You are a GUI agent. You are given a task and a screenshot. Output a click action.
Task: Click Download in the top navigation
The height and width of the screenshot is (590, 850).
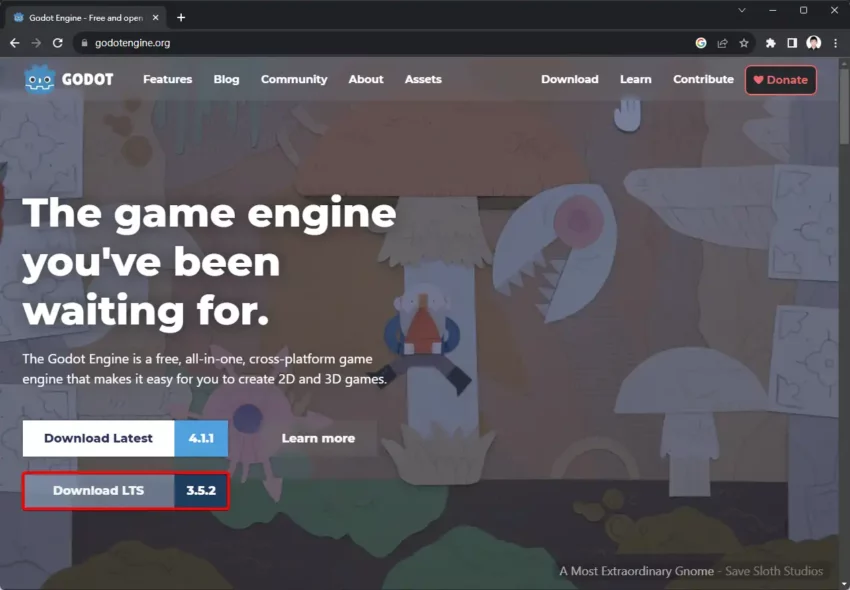570,79
